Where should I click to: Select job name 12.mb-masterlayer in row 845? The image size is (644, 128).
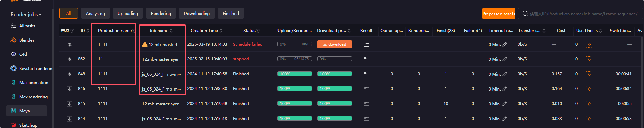coord(160,104)
